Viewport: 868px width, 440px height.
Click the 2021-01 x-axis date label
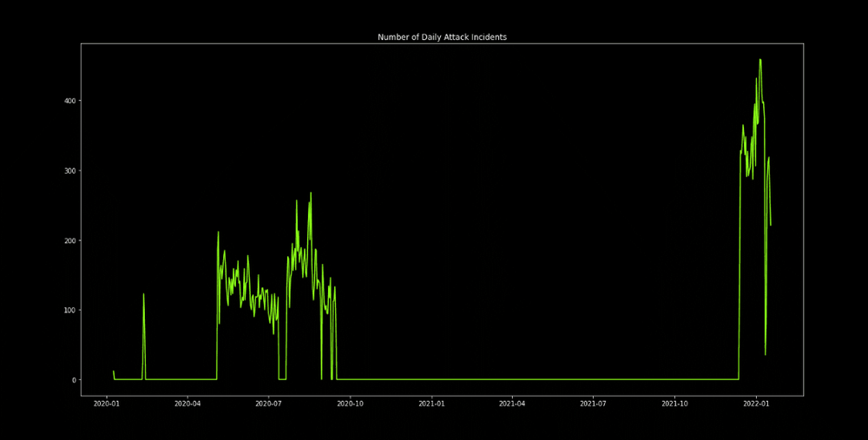click(x=431, y=404)
